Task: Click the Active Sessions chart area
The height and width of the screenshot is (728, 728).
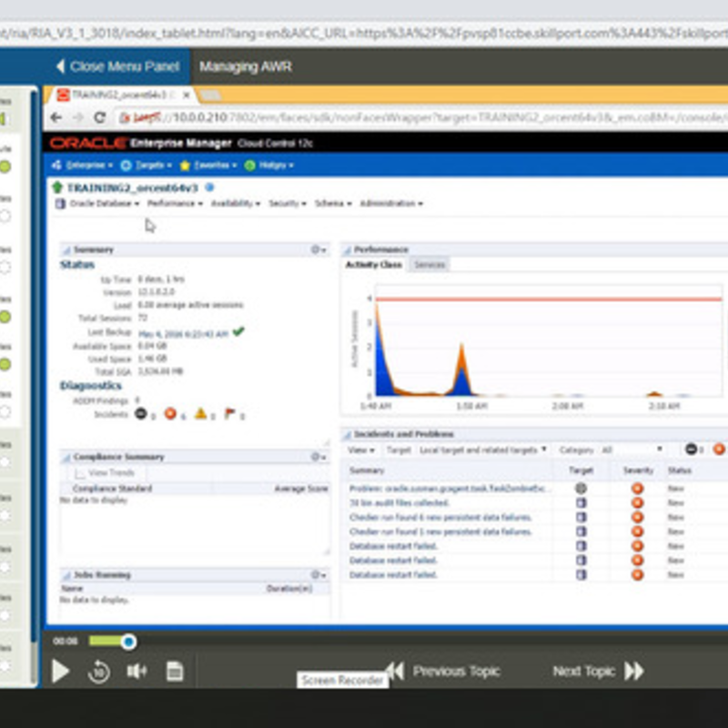Action: click(x=549, y=341)
